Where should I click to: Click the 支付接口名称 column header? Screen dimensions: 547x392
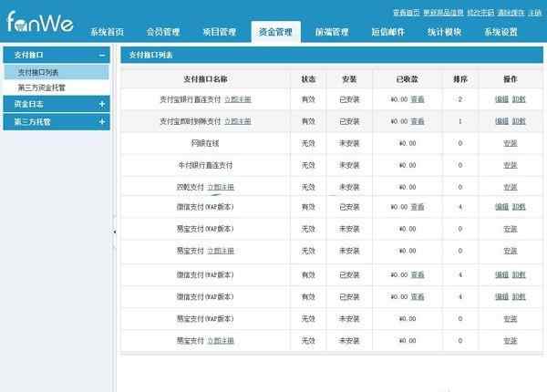205,79
